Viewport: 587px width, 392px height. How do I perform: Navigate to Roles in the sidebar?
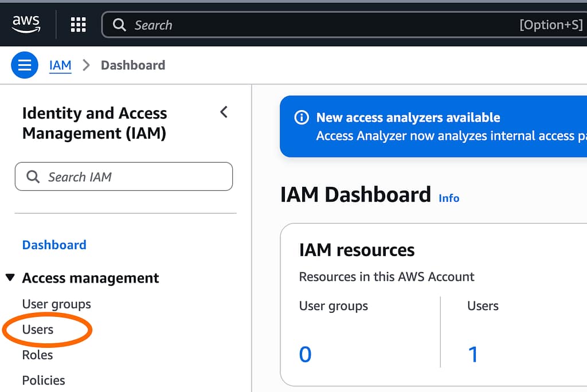point(37,355)
